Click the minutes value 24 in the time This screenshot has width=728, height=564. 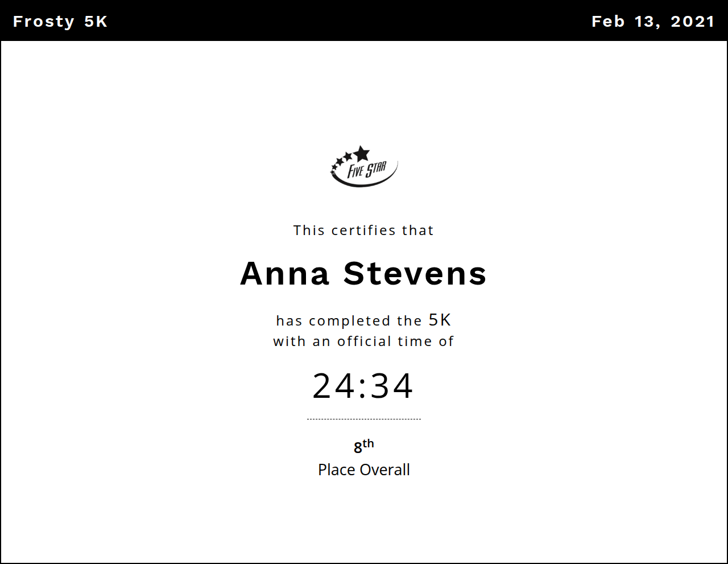334,386
